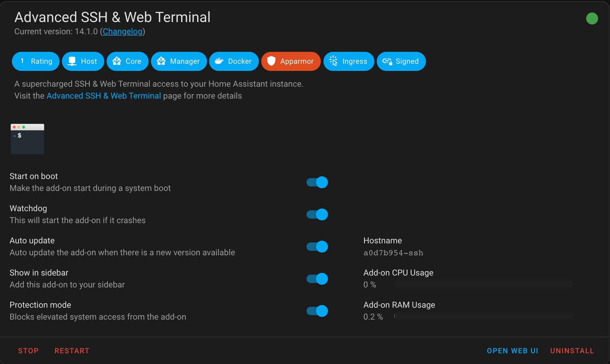
Task: Click the RESTART button
Action: tap(72, 351)
